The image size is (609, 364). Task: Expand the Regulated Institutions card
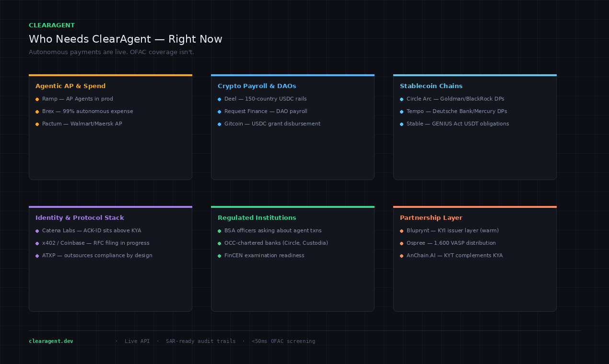(257, 218)
